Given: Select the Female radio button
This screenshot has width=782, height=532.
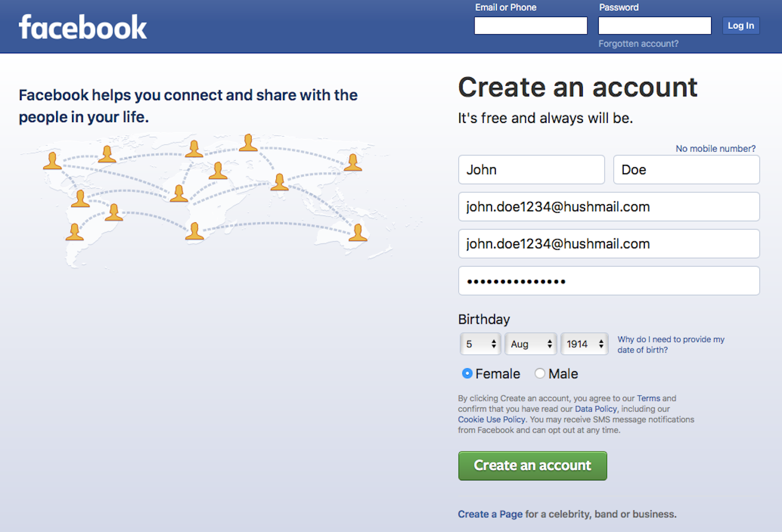Looking at the screenshot, I should pyautogui.click(x=467, y=373).
